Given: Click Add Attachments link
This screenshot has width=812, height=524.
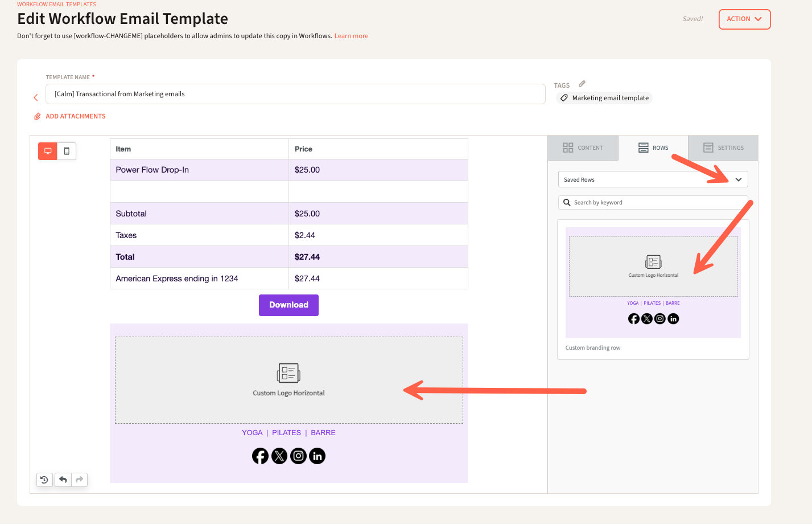Looking at the screenshot, I should pos(75,116).
